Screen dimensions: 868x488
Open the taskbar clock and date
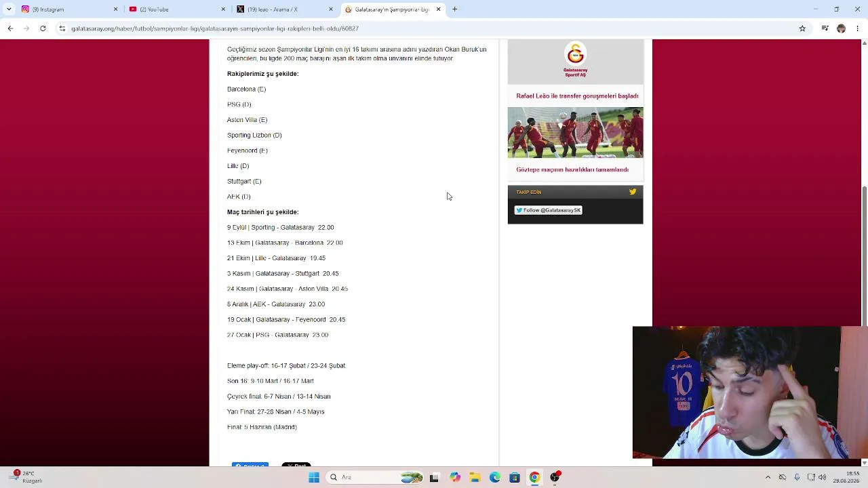(846, 477)
